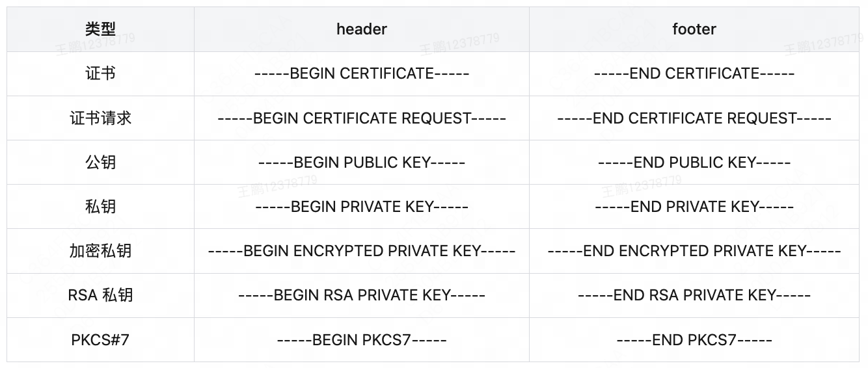The width and height of the screenshot is (868, 368).
Task: Click the BEGIN RSA PRIVATE KEY cell
Action: (x=361, y=295)
